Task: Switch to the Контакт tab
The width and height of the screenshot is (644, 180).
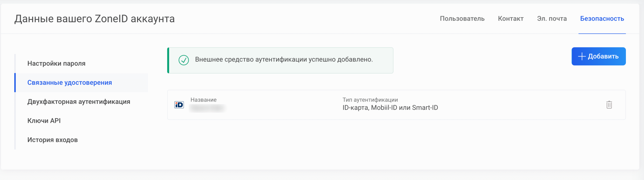Action: (x=511, y=19)
